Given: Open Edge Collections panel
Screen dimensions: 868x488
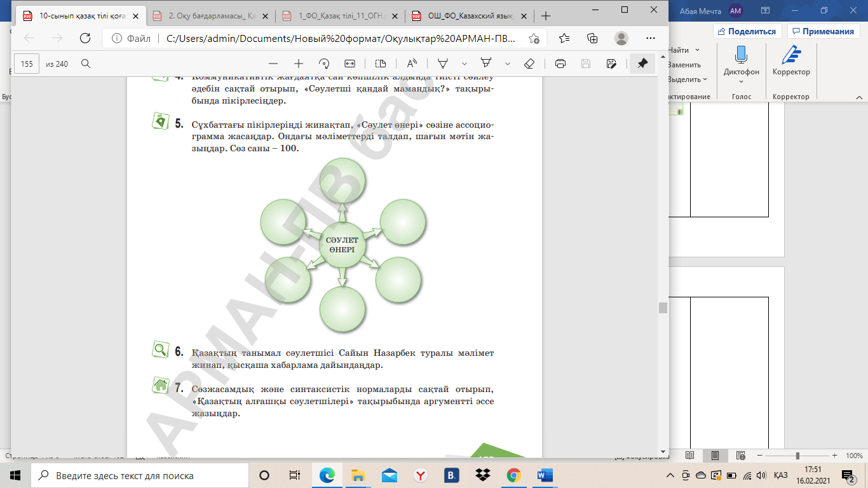Looking at the screenshot, I should pos(592,38).
